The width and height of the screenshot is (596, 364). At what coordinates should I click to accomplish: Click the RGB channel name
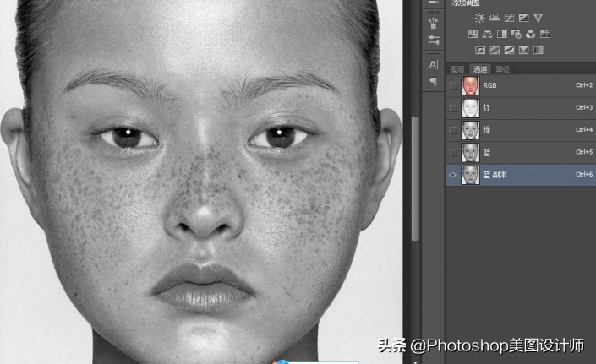(x=489, y=85)
